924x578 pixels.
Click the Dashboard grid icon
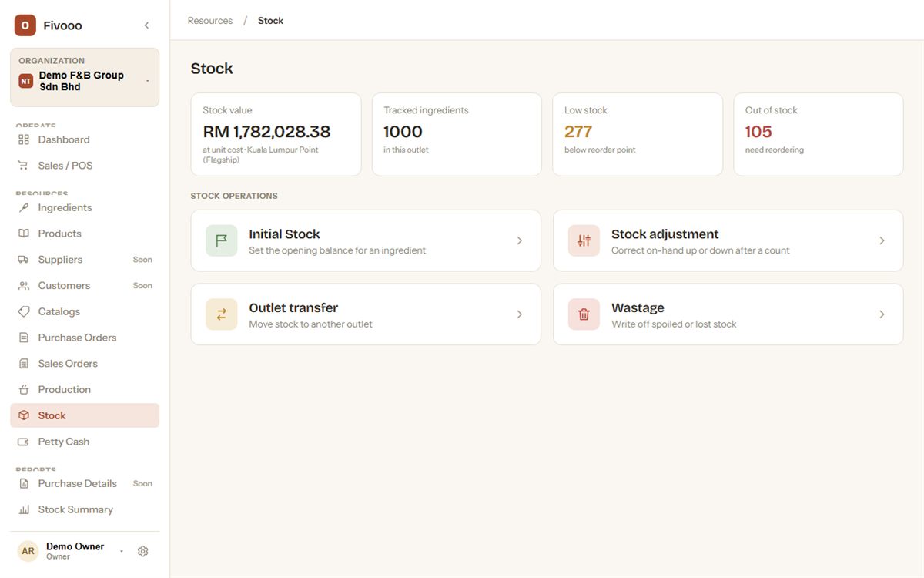point(24,139)
